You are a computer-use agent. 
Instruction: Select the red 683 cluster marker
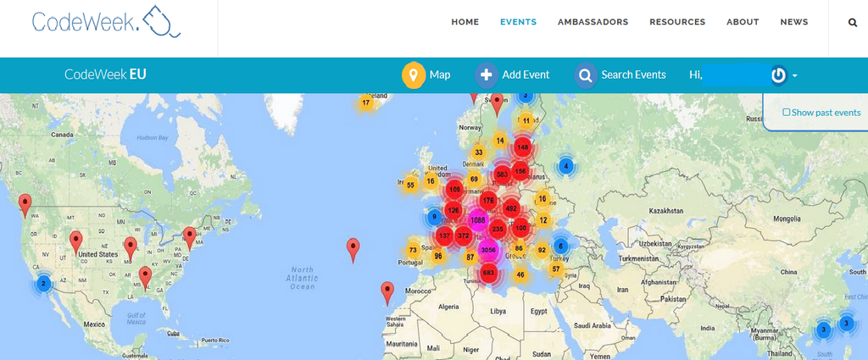488,273
